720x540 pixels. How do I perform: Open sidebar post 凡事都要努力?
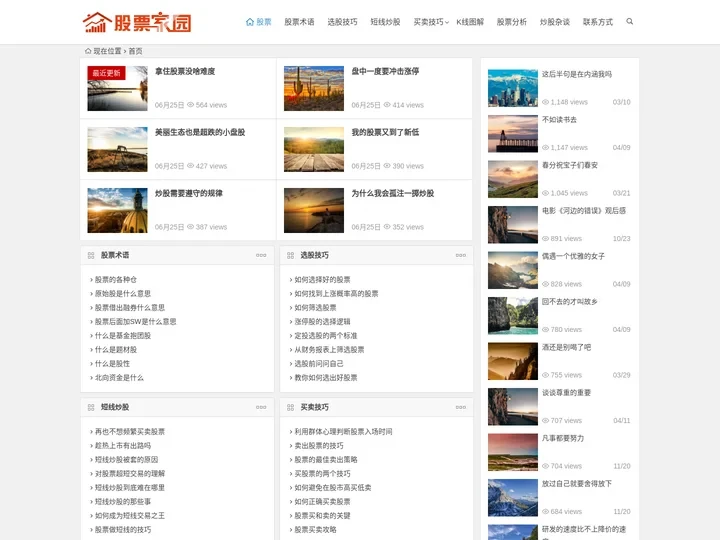(x=563, y=438)
